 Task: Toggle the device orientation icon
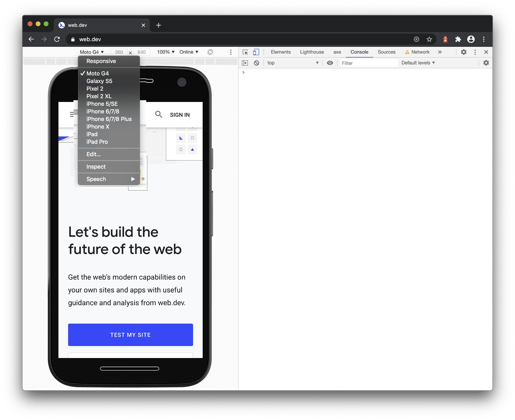211,52
